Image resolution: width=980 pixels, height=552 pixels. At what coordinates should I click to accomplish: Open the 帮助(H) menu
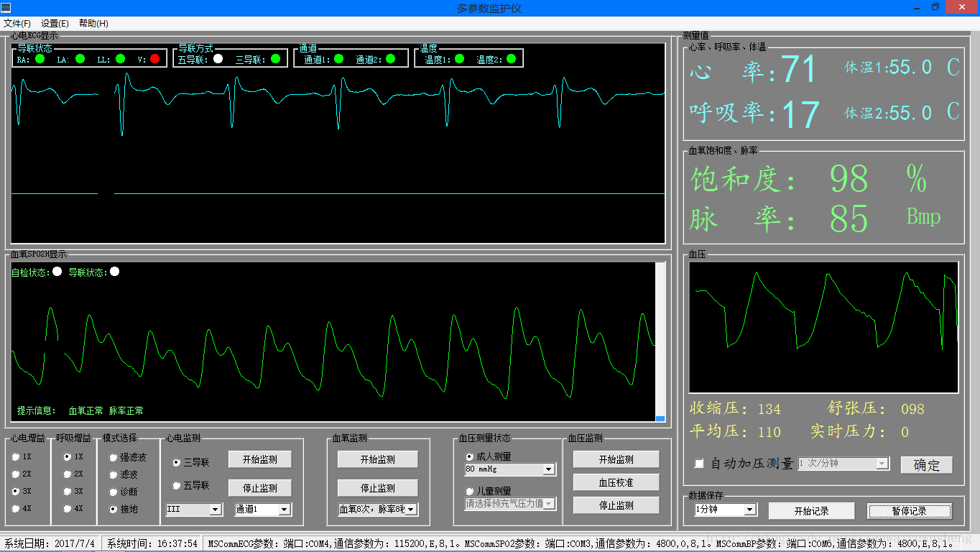tap(93, 23)
